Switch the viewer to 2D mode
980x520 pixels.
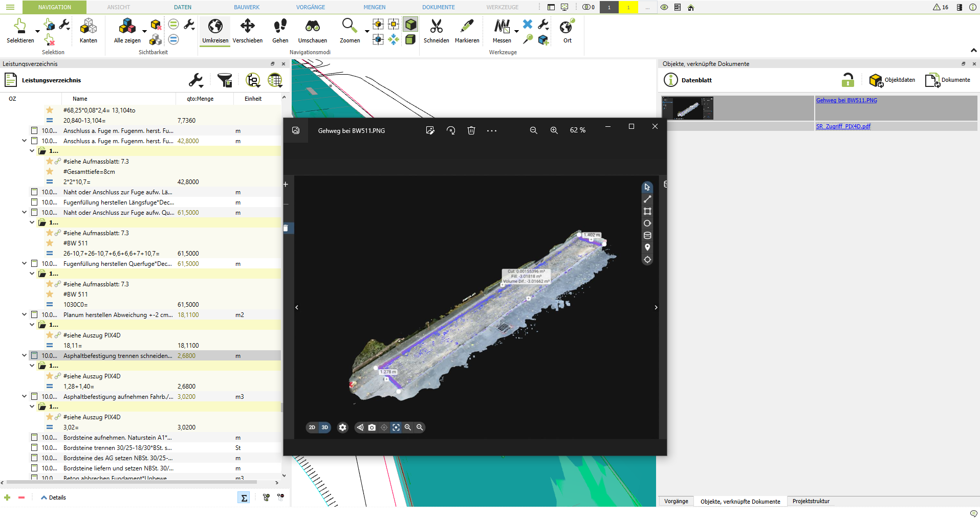(312, 427)
